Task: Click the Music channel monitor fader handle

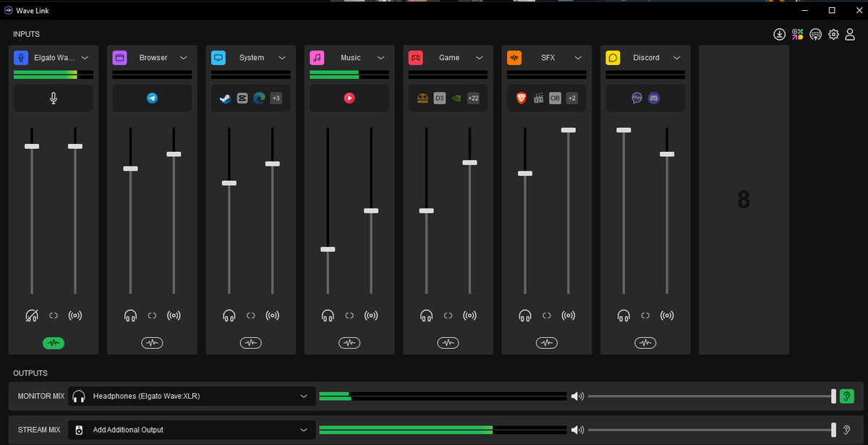Action: pyautogui.click(x=328, y=249)
